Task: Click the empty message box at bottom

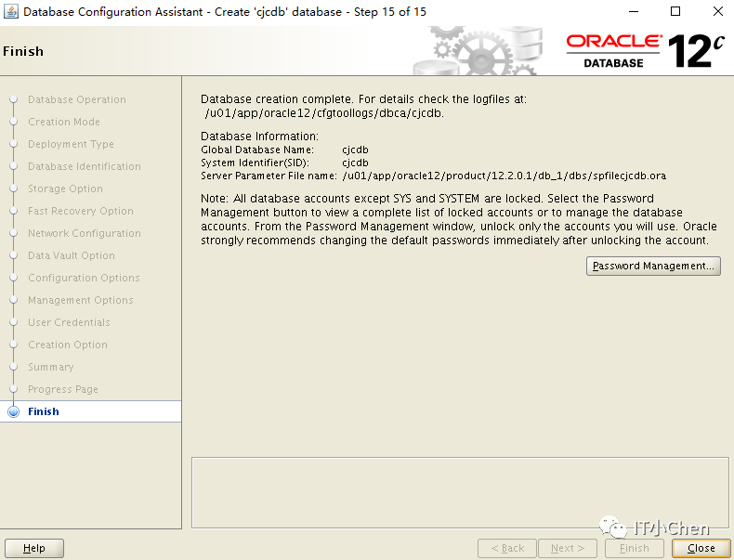Action: pos(460,492)
